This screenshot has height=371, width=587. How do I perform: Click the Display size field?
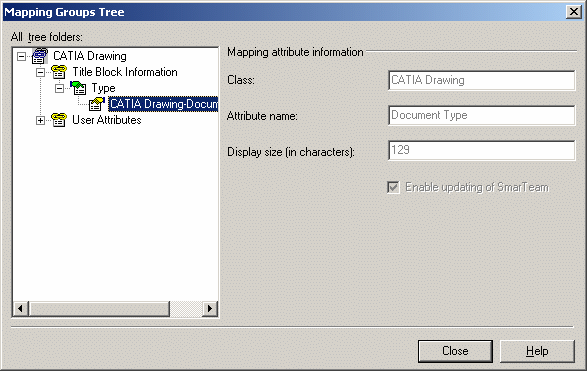481,150
